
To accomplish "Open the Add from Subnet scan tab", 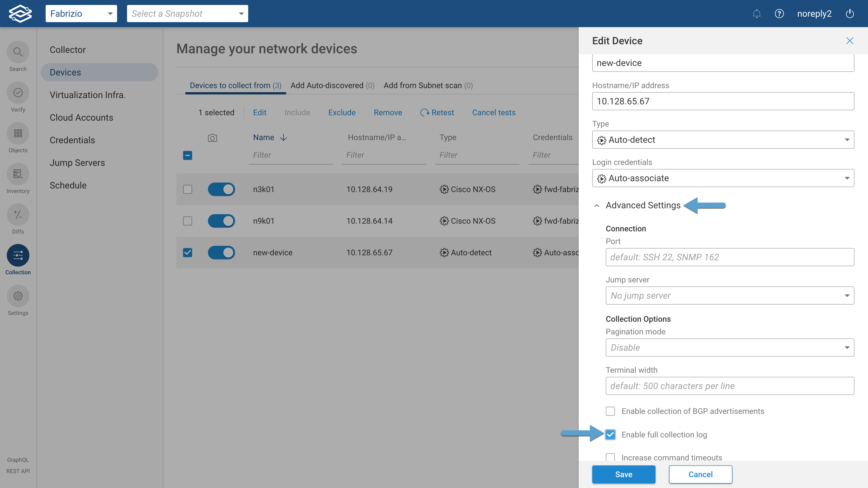I will (428, 85).
